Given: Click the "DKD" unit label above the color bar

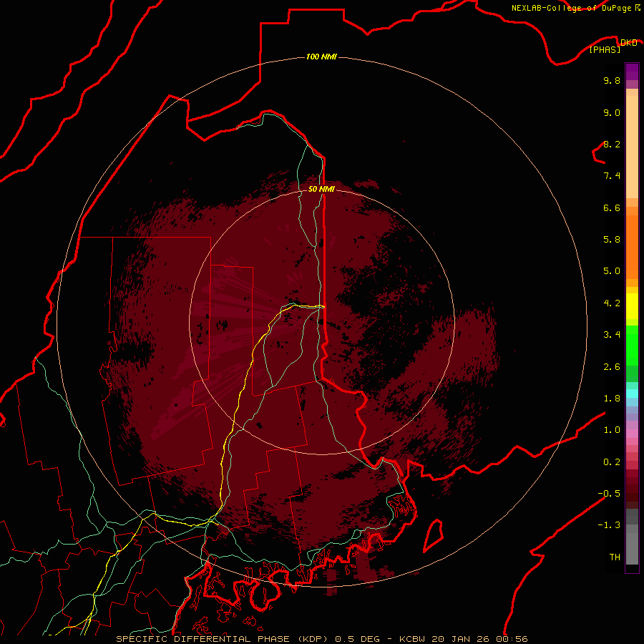Looking at the screenshot, I should [628, 43].
